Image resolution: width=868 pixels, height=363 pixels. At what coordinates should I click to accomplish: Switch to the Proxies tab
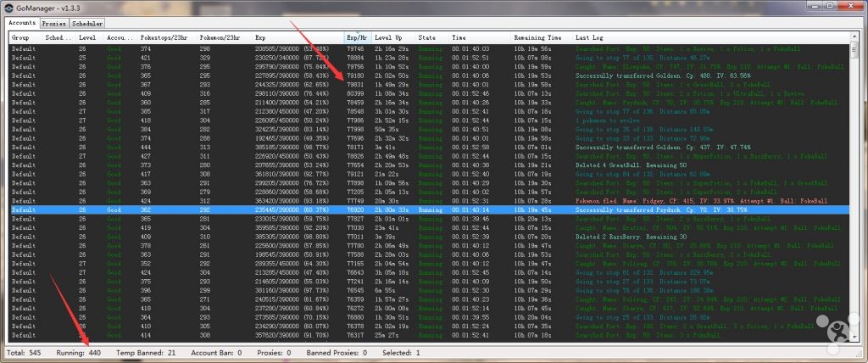[55, 24]
